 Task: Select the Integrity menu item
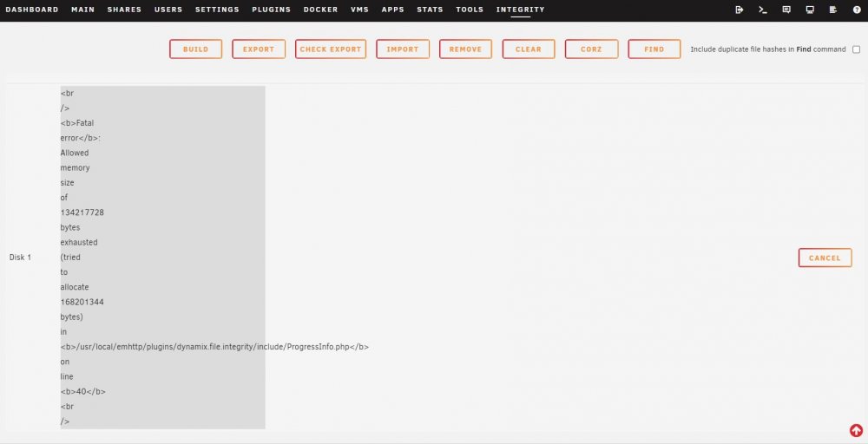(x=520, y=10)
